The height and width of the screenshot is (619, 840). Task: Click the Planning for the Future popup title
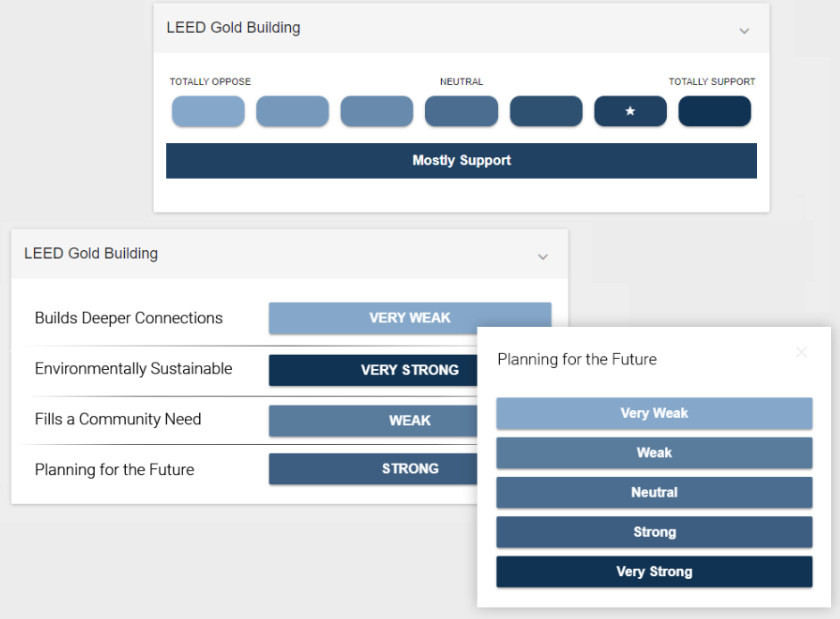click(577, 359)
